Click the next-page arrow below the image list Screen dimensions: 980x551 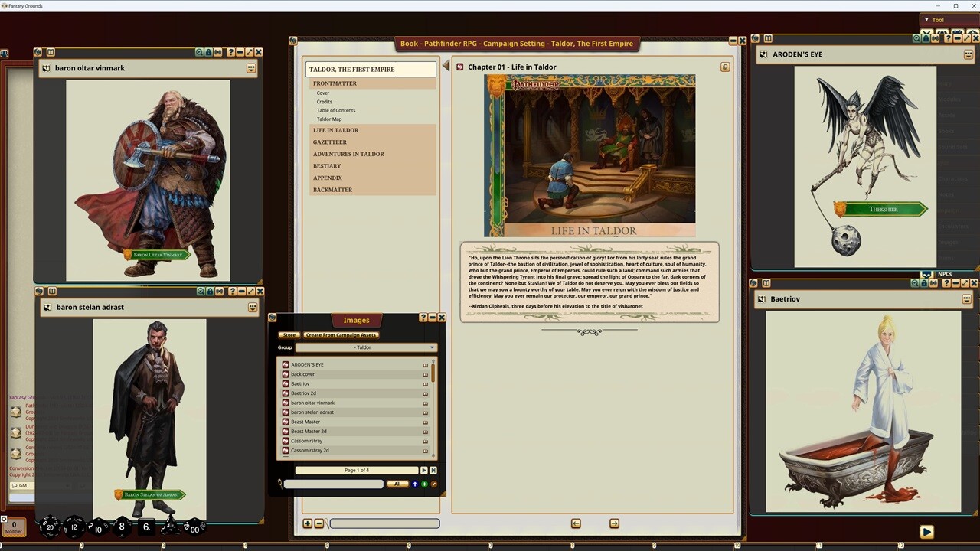[x=423, y=470]
